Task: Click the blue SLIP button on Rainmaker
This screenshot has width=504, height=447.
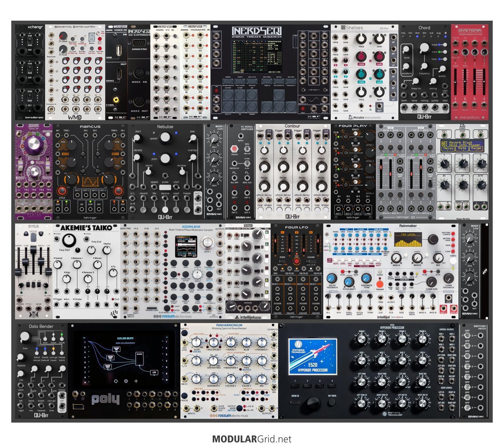Action: (357, 249)
